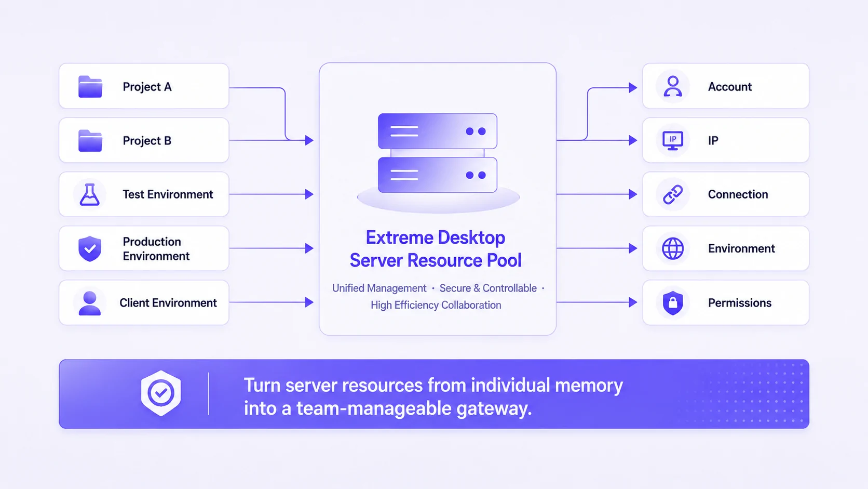Click the Secure & Controllable text
Viewport: 868px width, 489px height.
pyautogui.click(x=488, y=288)
